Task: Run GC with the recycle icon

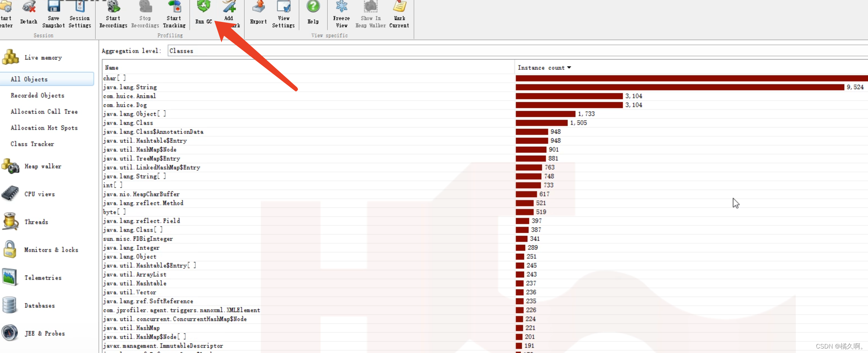Action: (204, 6)
